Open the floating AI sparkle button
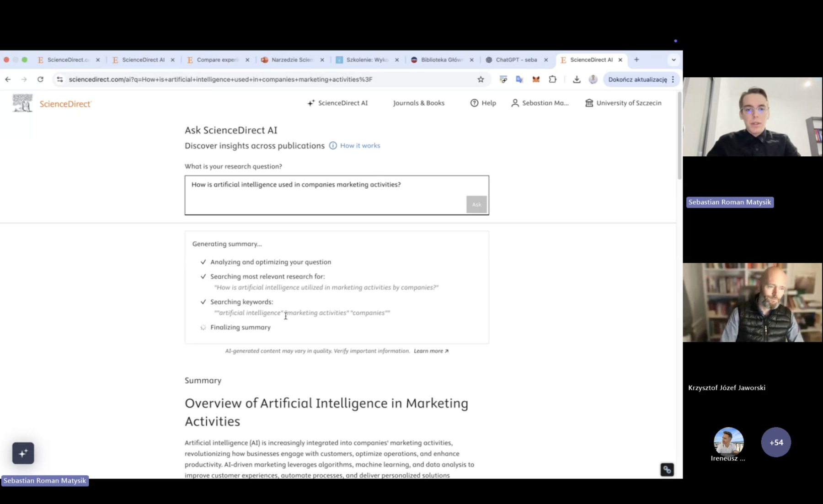Image resolution: width=823 pixels, height=504 pixels. (x=23, y=453)
